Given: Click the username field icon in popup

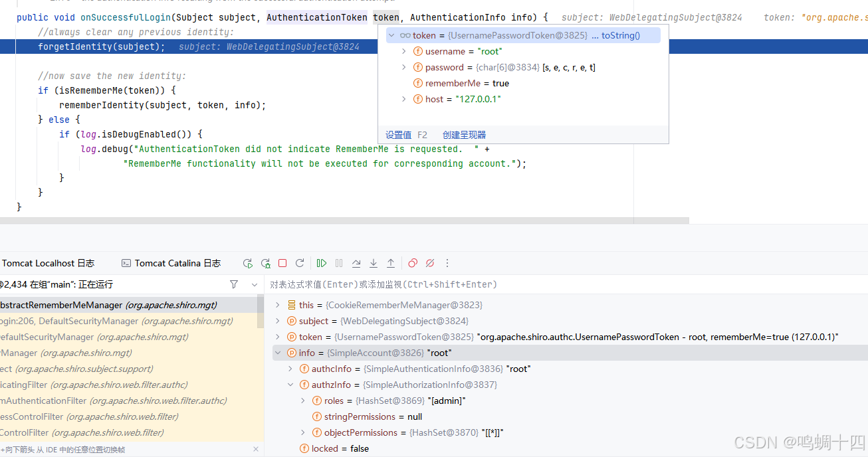Looking at the screenshot, I should [x=418, y=51].
